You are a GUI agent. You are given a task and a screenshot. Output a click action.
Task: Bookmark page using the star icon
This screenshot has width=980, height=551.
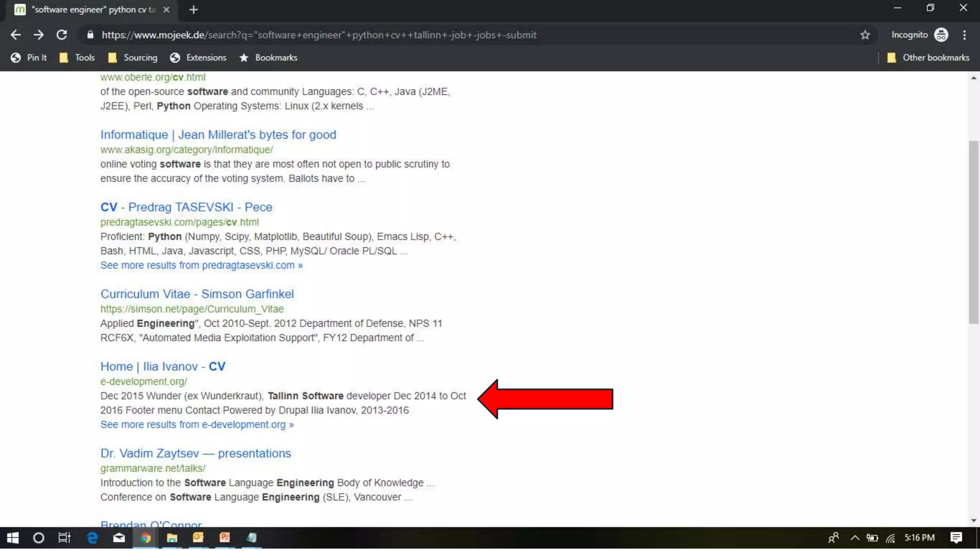coord(865,35)
